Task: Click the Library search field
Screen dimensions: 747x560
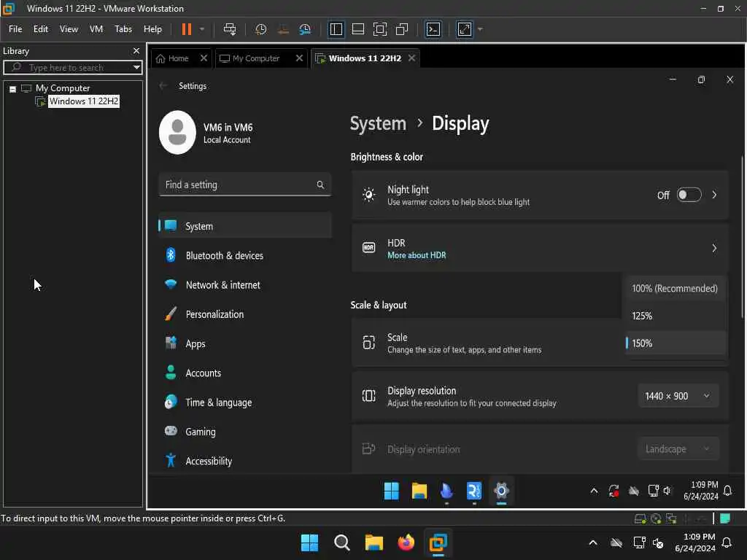Action: (71, 68)
